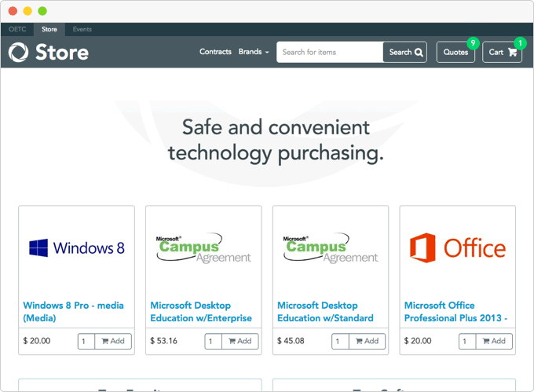The width and height of the screenshot is (534, 392).
Task: Click the Search button with magnifier
Action: coord(405,52)
